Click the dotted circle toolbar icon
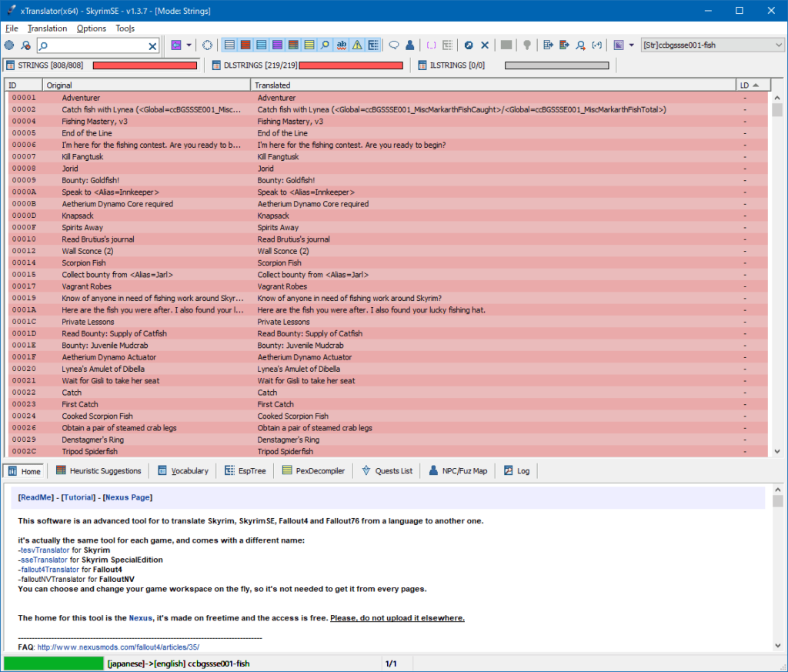The image size is (788, 672). tap(207, 45)
